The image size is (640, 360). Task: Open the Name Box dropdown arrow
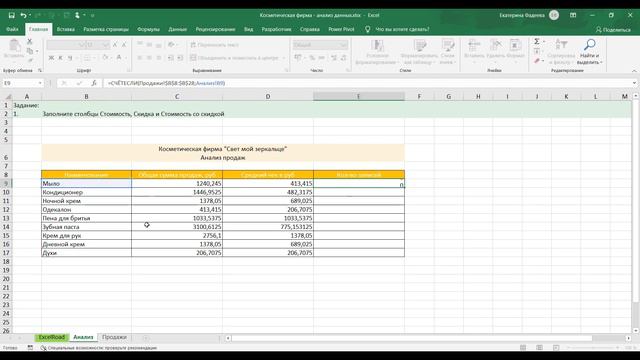pyautogui.click(x=40, y=83)
